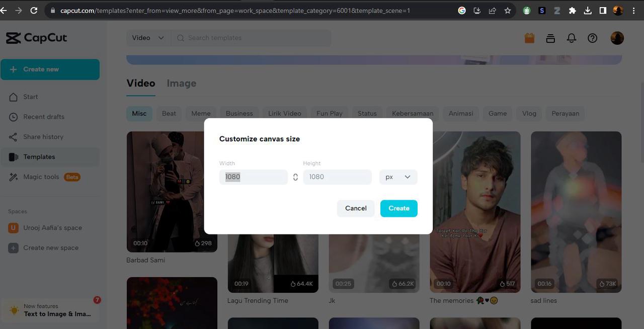The height and width of the screenshot is (329, 644).
Task: Open browser downloads icon
Action: (x=588, y=10)
